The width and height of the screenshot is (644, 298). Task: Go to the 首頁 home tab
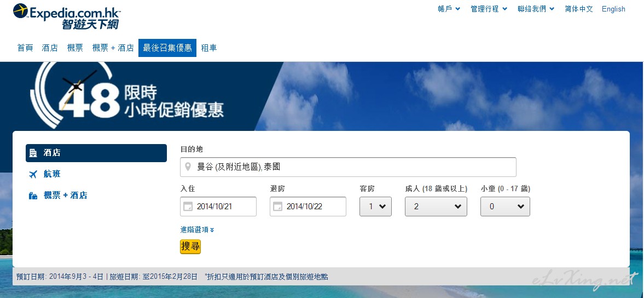(x=25, y=48)
